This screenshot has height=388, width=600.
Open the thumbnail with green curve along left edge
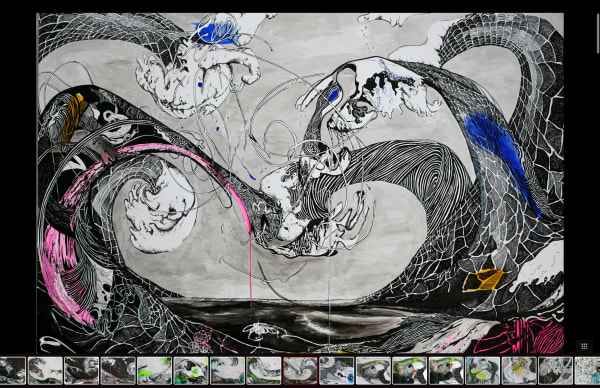(x=264, y=371)
